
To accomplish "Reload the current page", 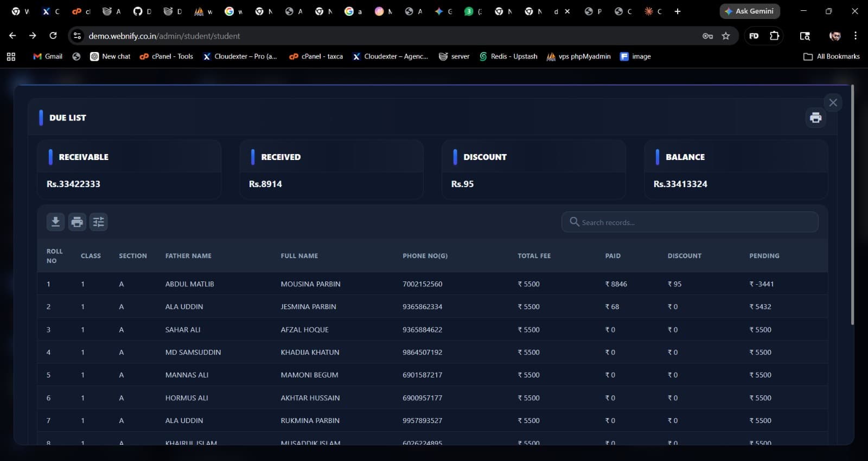I will click(x=53, y=36).
